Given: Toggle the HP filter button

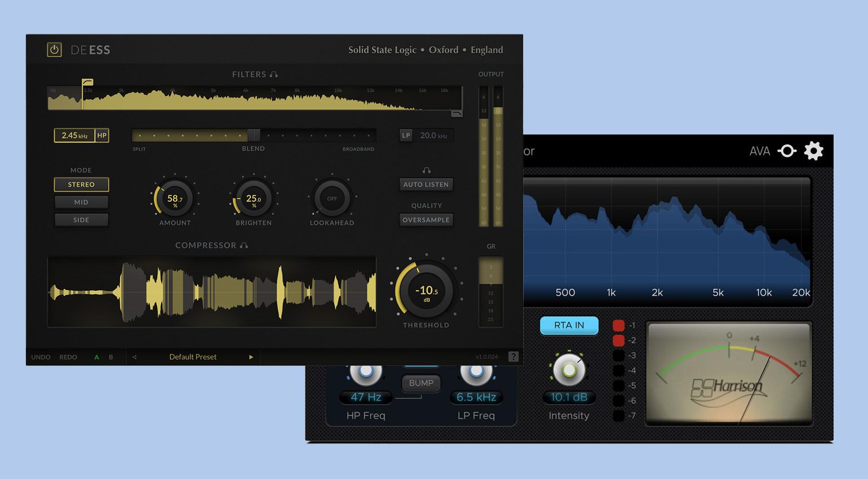Looking at the screenshot, I should [102, 135].
